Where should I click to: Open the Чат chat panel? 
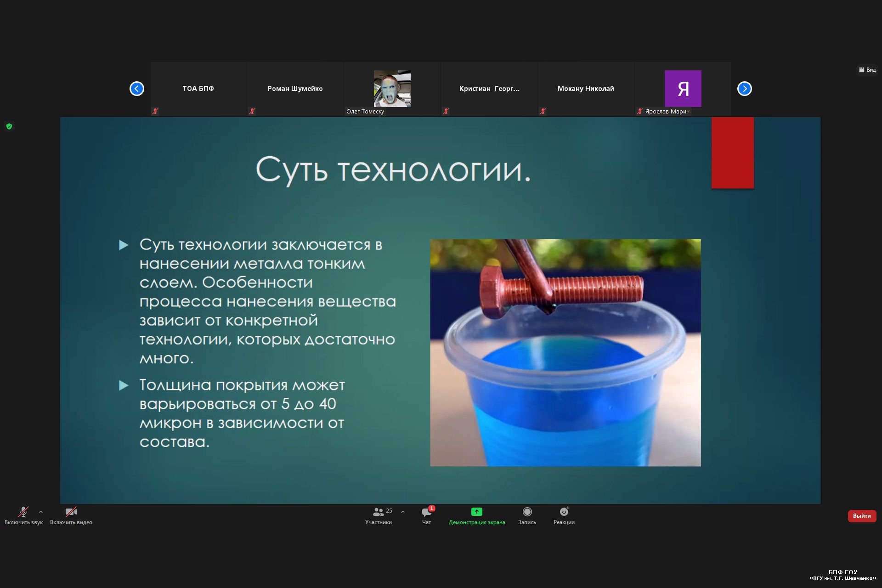427,516
